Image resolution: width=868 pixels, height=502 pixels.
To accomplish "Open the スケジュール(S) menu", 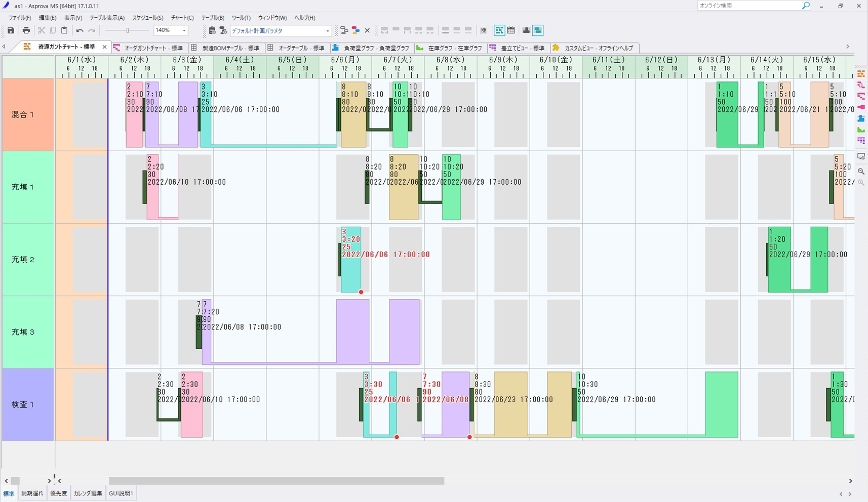I will 147,18.
